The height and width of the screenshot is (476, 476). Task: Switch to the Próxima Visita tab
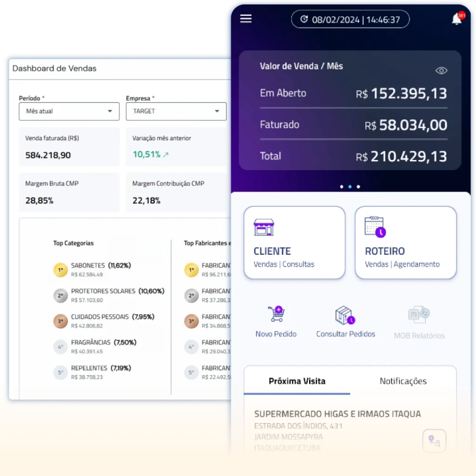[297, 381]
